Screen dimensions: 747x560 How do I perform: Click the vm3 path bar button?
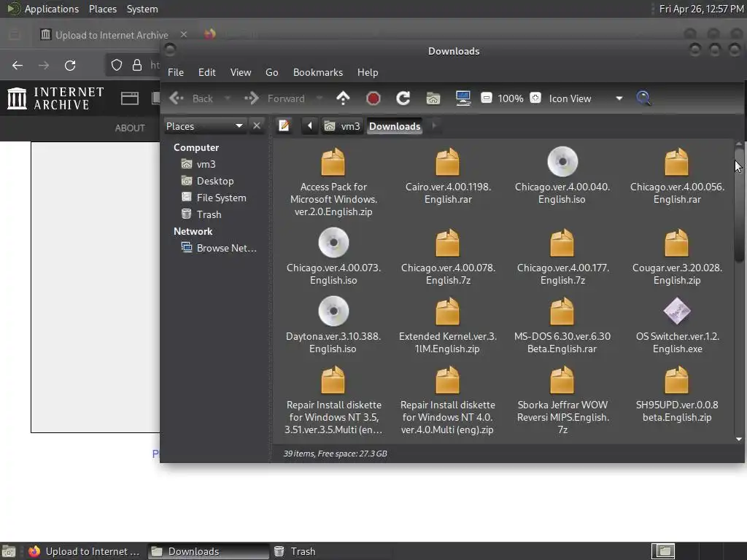(343, 125)
